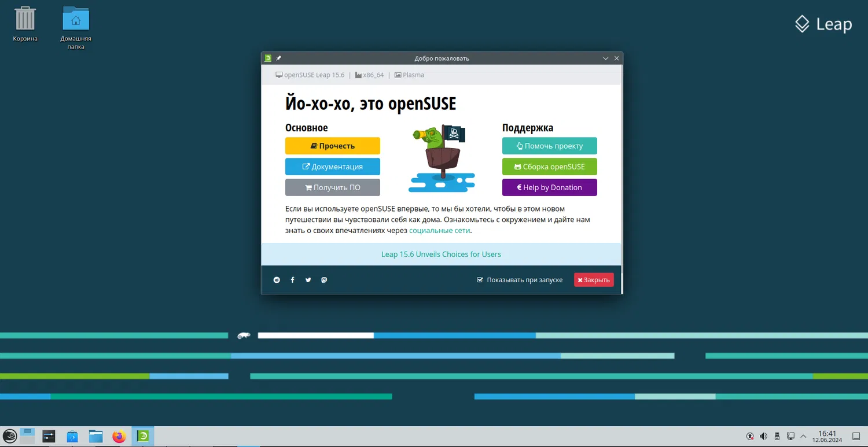Click the show desktop icon in tray
The image size is (868, 447).
click(856, 436)
